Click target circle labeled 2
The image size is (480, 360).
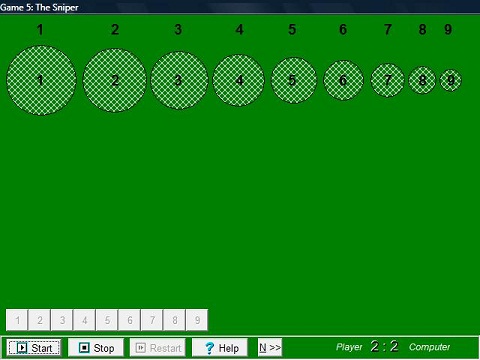pos(115,80)
